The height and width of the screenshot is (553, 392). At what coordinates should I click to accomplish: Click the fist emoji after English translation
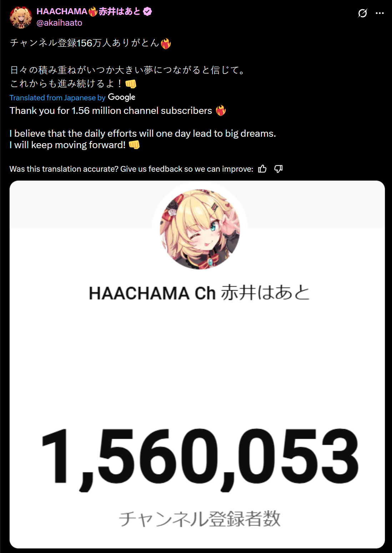pos(134,145)
